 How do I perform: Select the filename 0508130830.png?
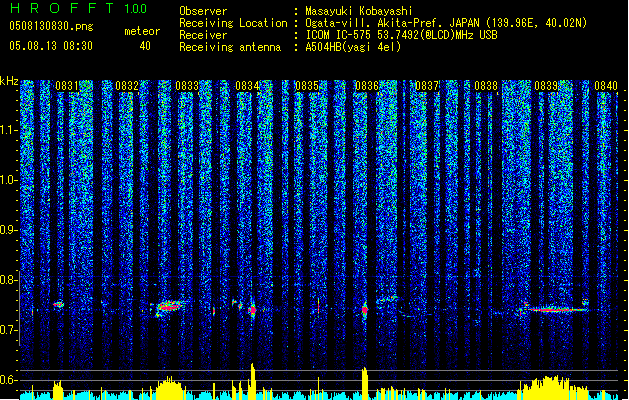pos(51,26)
